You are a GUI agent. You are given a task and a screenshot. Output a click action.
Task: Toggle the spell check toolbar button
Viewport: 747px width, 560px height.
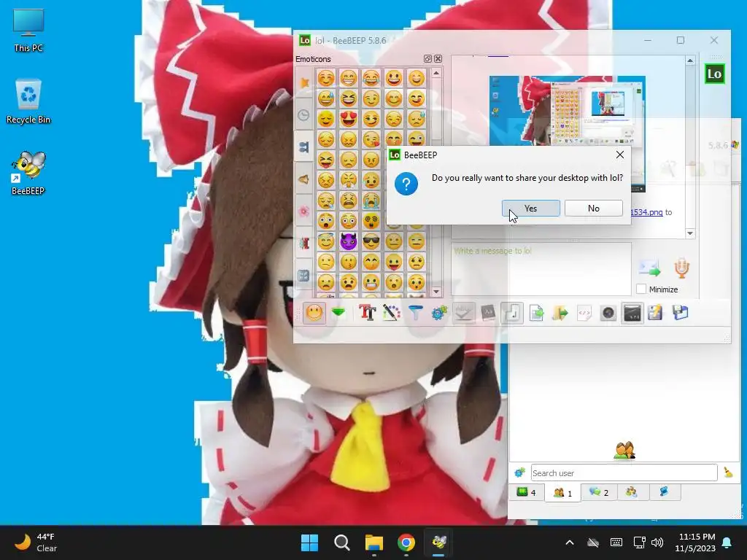coord(463,313)
